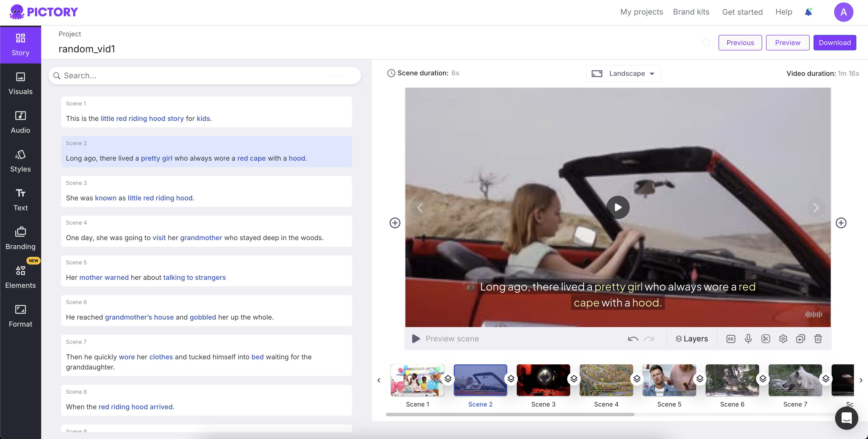Open the Styles panel
The image size is (868, 439).
click(21, 161)
